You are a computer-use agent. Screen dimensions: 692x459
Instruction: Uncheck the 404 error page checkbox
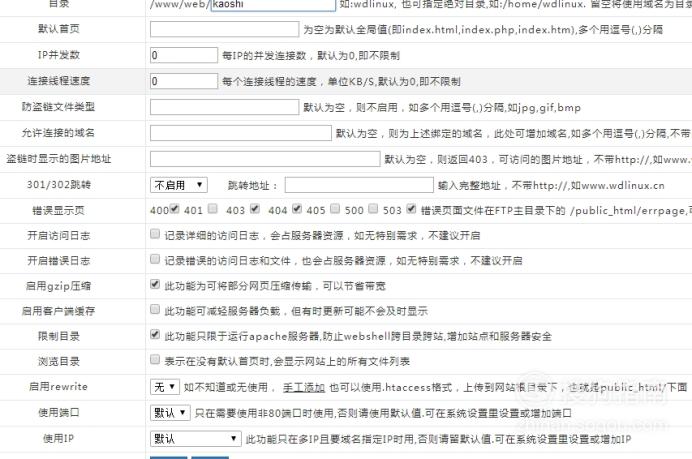(297, 209)
